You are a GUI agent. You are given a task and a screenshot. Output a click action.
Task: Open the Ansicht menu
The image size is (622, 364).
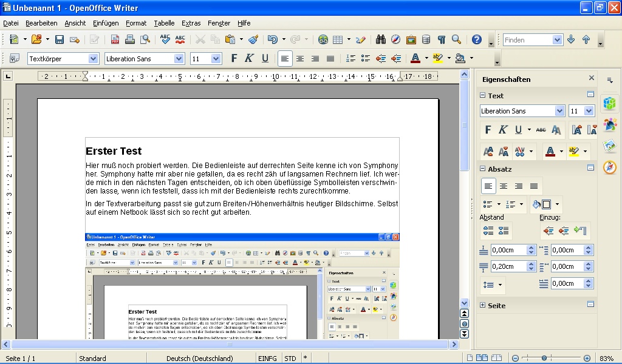[x=75, y=23]
